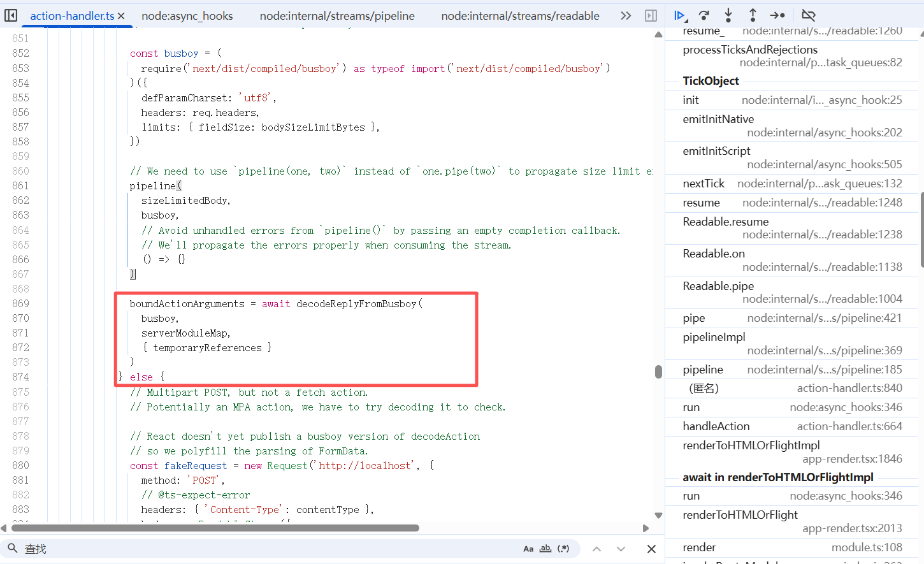Image resolution: width=924 pixels, height=564 pixels.
Task: Open the node:internal/streams/pipeline tab
Action: 336,16
